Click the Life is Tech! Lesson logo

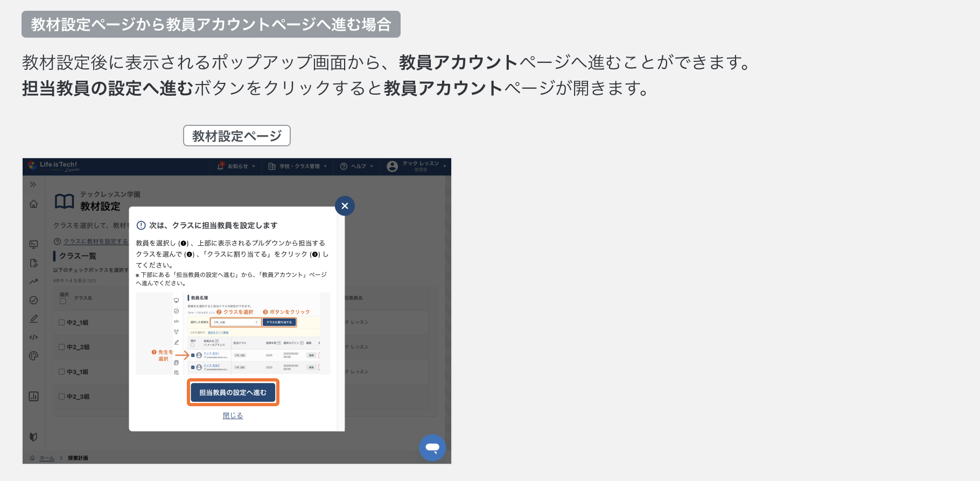tap(54, 166)
